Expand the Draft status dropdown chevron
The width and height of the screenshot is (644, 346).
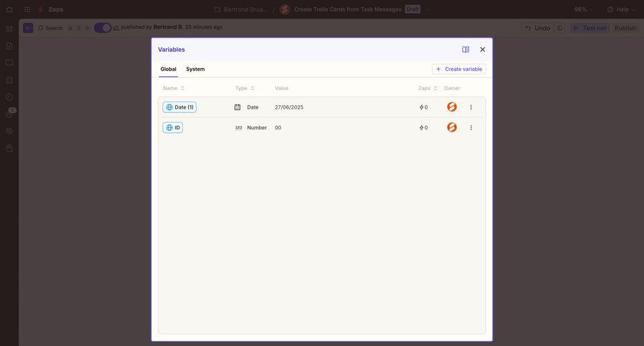click(x=426, y=9)
